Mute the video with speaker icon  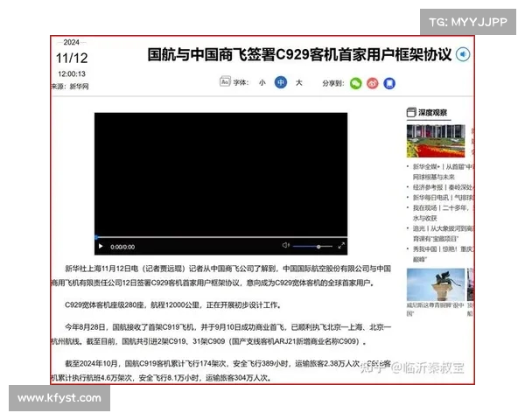tap(285, 245)
